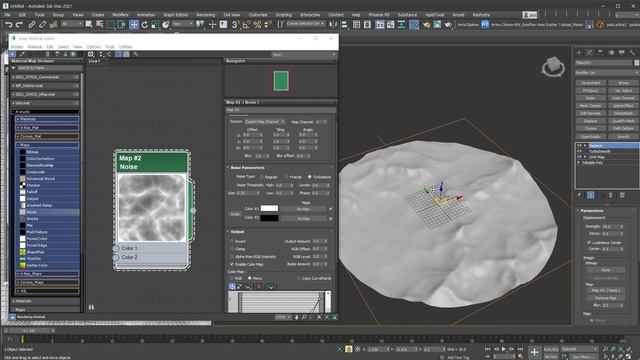This screenshot has height=360, width=640.
Task: Open the Create tab in command panel
Action: click(579, 53)
